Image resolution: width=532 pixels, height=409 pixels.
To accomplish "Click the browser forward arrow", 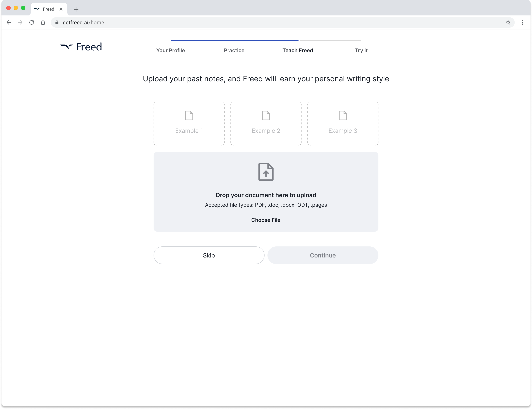I will tap(20, 22).
